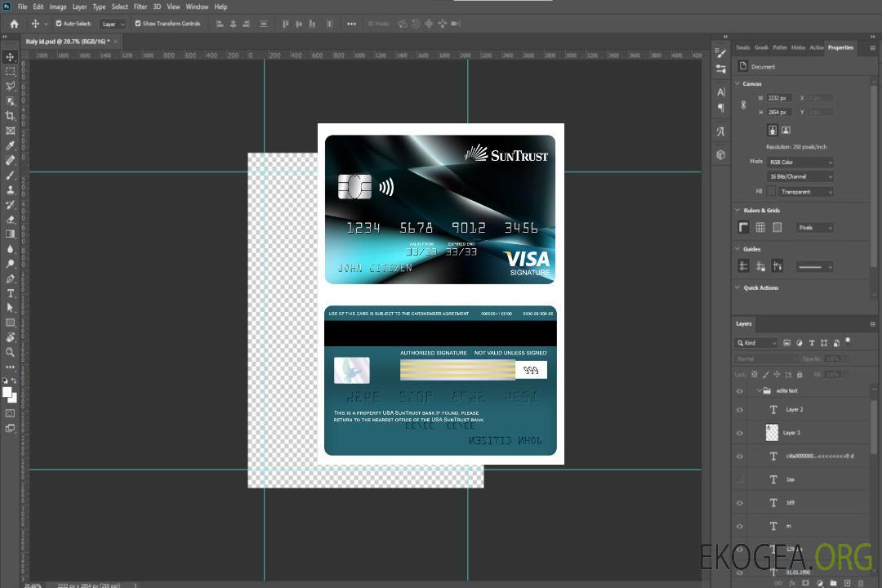Viewport: 882px width, 588px height.
Task: Open the Filter menu
Action: [140, 7]
